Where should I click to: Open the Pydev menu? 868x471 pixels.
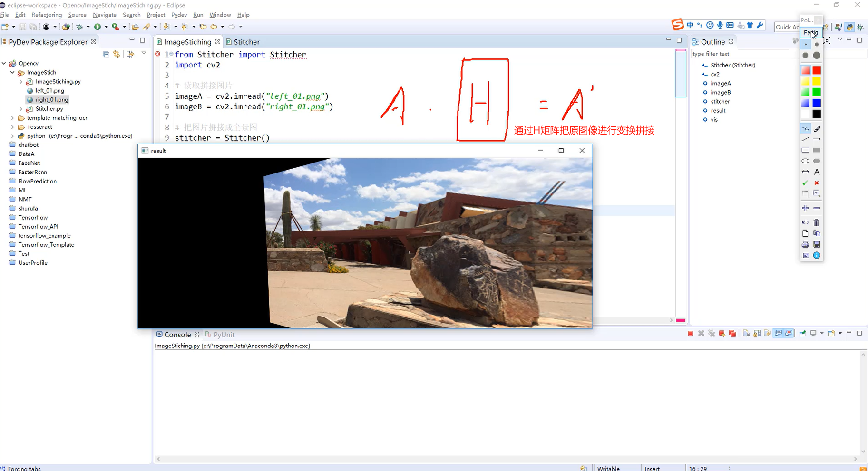click(179, 15)
